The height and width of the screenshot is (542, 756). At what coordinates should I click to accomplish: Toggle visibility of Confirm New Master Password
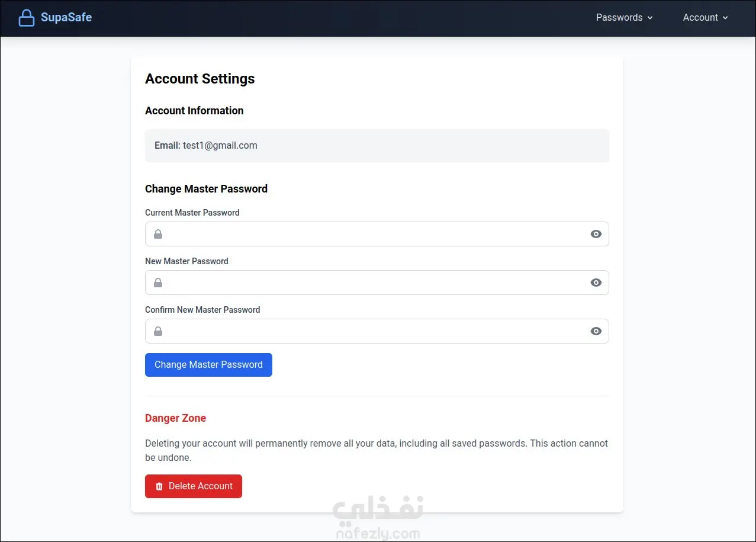pos(596,331)
